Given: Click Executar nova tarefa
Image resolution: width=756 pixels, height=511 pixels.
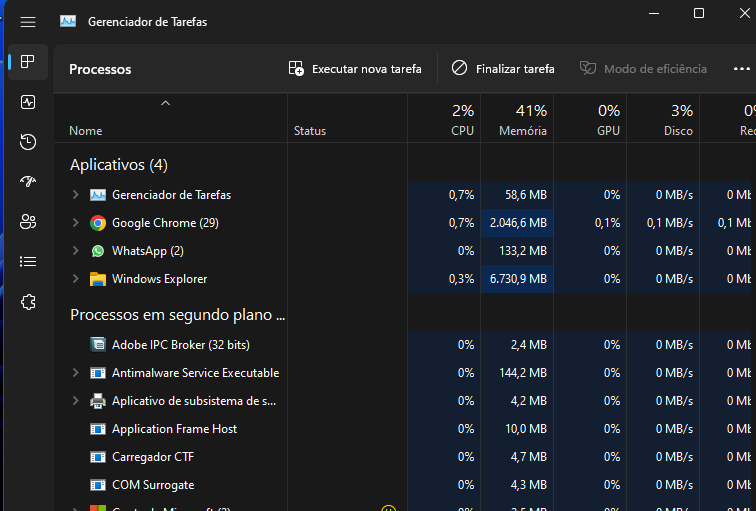Looking at the screenshot, I should (x=355, y=69).
